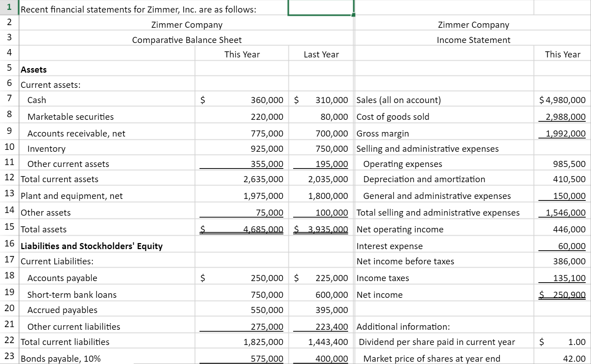Click the Comparative Balance Sheet title cell

coord(186,39)
